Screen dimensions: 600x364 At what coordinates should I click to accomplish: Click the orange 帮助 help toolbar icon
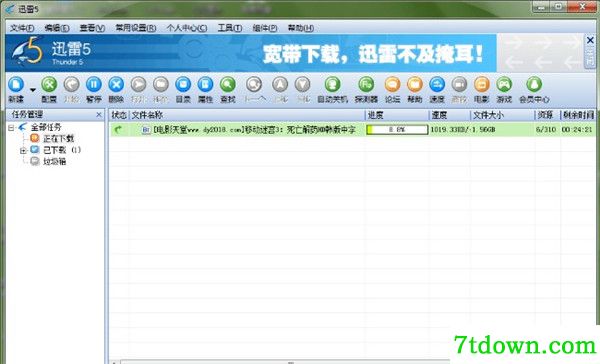pos(414,85)
